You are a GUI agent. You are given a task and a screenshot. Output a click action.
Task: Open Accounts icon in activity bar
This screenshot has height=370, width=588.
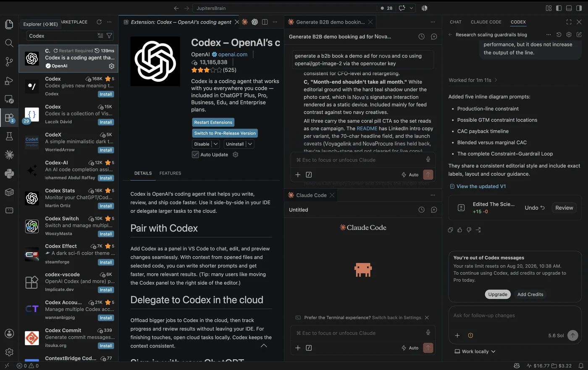coord(9,334)
